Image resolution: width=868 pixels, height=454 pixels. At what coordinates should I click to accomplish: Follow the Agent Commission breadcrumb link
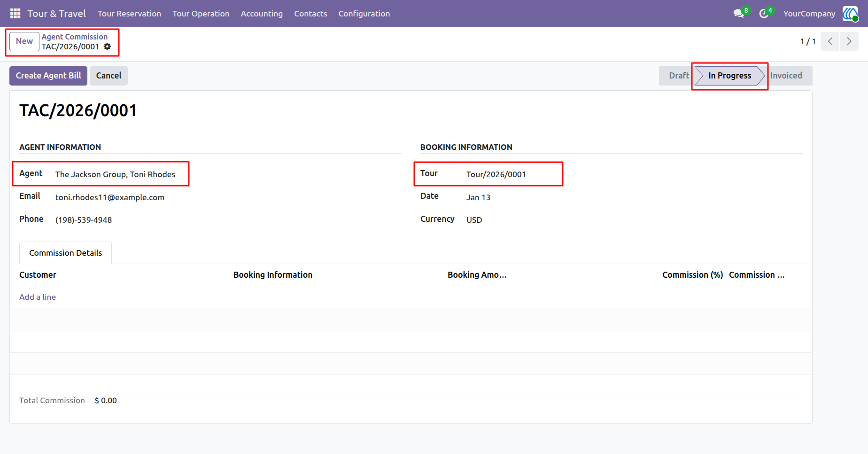(x=75, y=37)
